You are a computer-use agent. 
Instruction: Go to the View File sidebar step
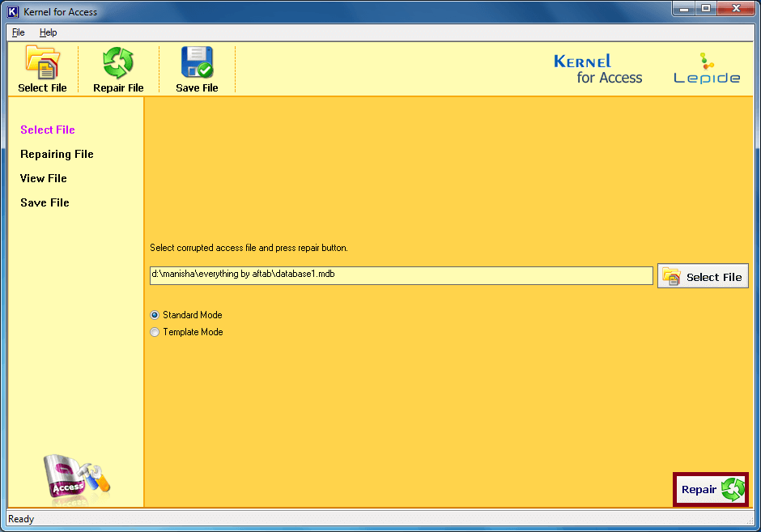(x=44, y=178)
